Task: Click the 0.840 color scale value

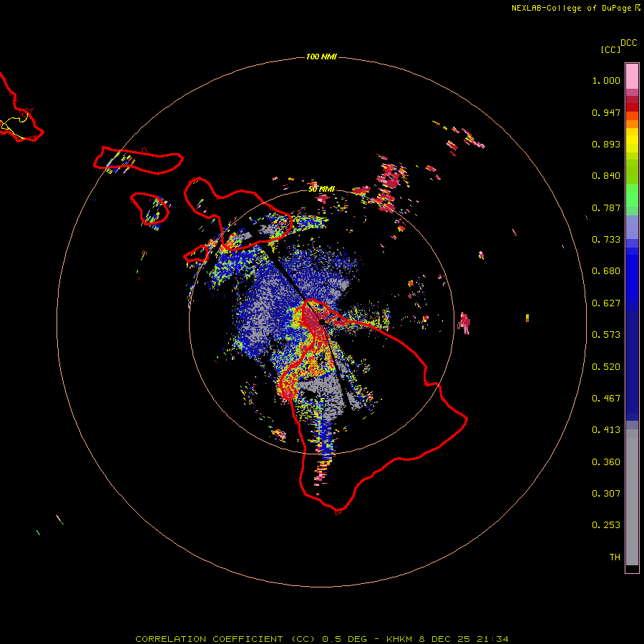Action: click(x=606, y=176)
